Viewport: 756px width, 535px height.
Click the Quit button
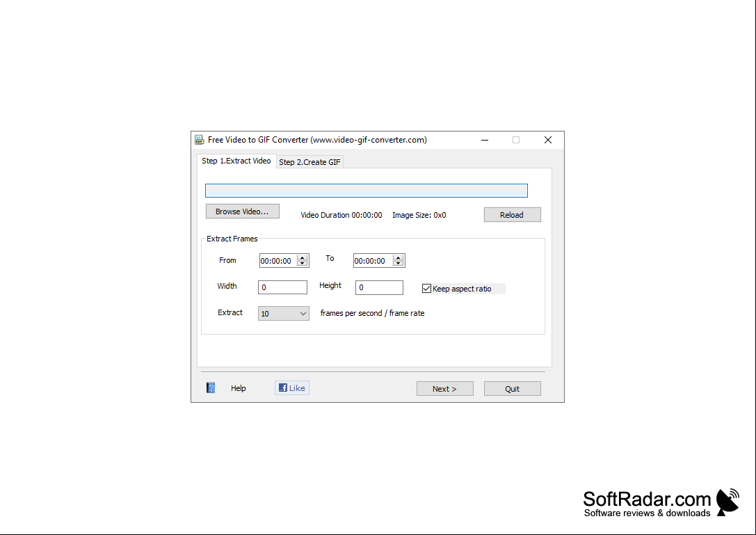pyautogui.click(x=512, y=389)
